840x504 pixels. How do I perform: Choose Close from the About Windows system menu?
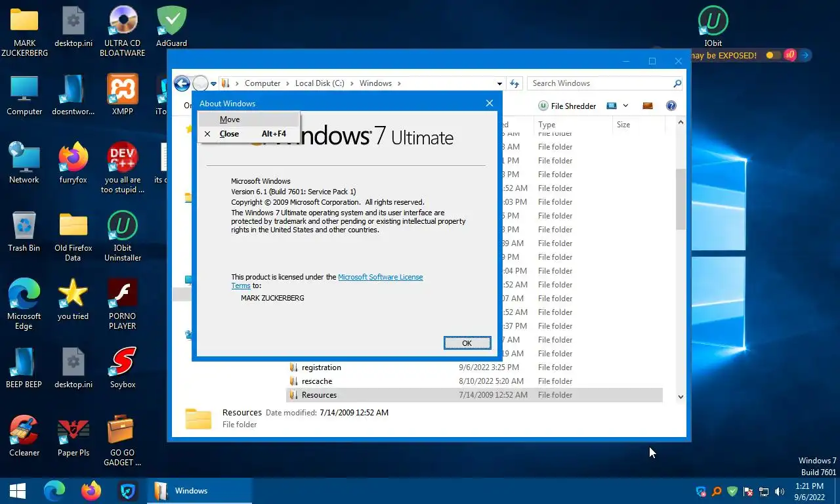click(249, 134)
